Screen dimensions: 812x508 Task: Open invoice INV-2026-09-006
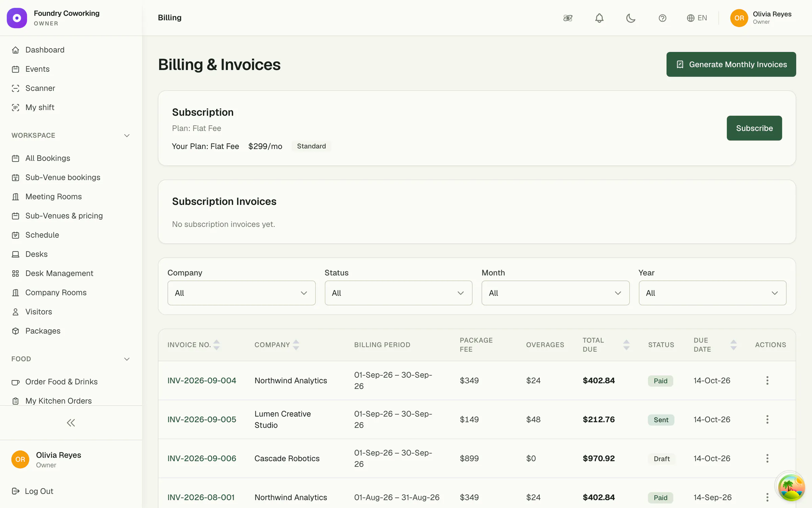click(202, 458)
